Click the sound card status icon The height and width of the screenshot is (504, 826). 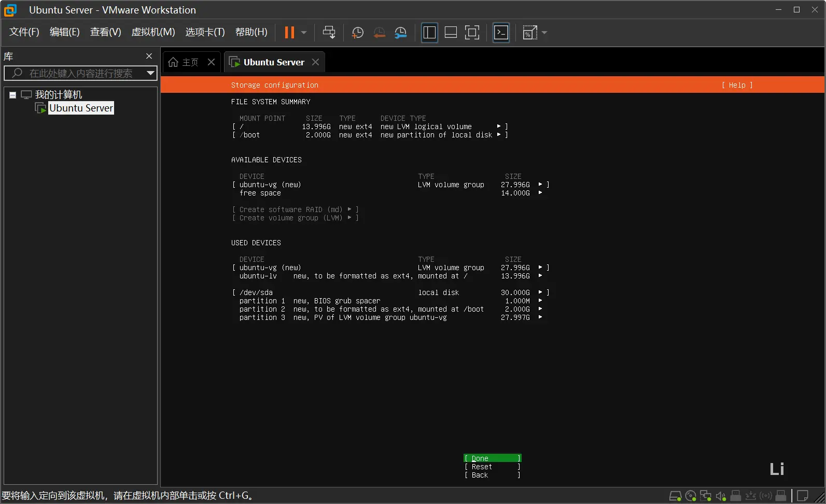720,496
